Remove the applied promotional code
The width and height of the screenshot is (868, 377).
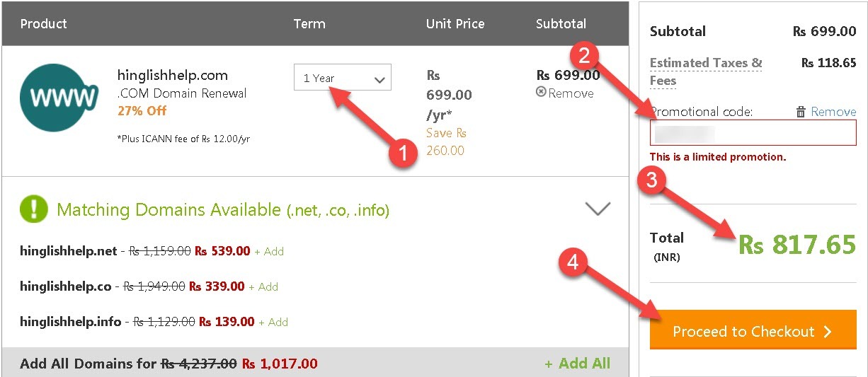pos(833,112)
